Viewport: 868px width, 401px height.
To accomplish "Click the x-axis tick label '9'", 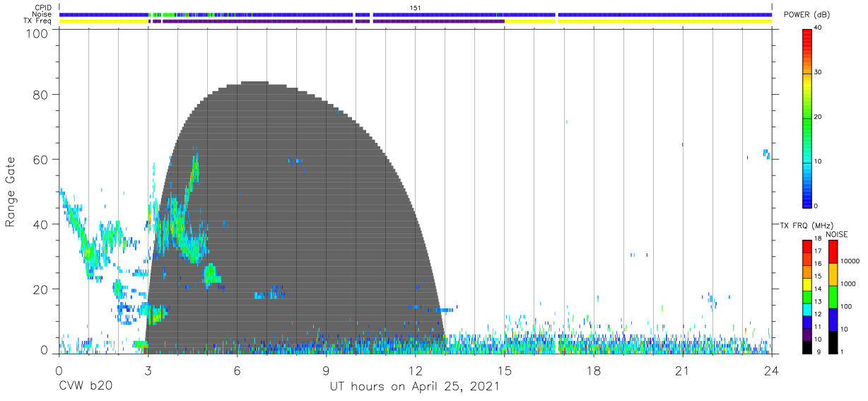I will [326, 371].
